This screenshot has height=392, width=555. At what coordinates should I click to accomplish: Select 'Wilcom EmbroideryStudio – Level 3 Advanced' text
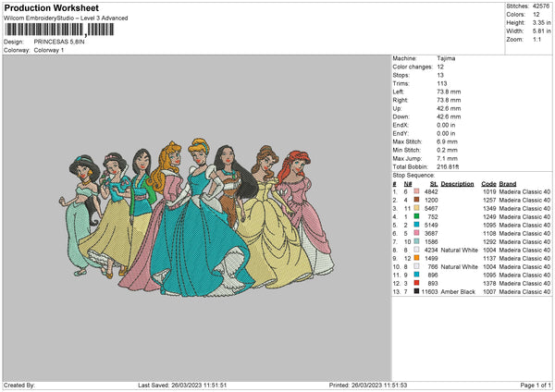(66, 18)
